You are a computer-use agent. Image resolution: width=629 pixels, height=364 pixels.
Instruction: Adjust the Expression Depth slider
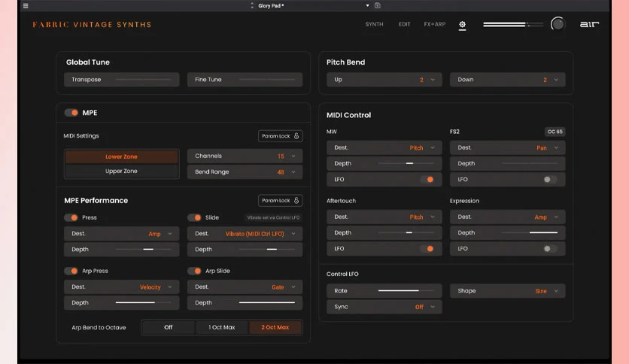click(530, 232)
